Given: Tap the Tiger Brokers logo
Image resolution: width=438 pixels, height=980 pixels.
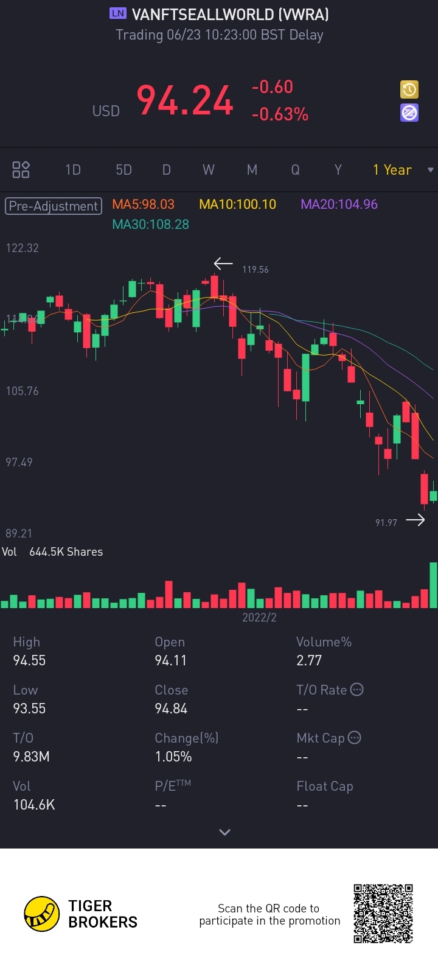Looking at the screenshot, I should point(41,914).
